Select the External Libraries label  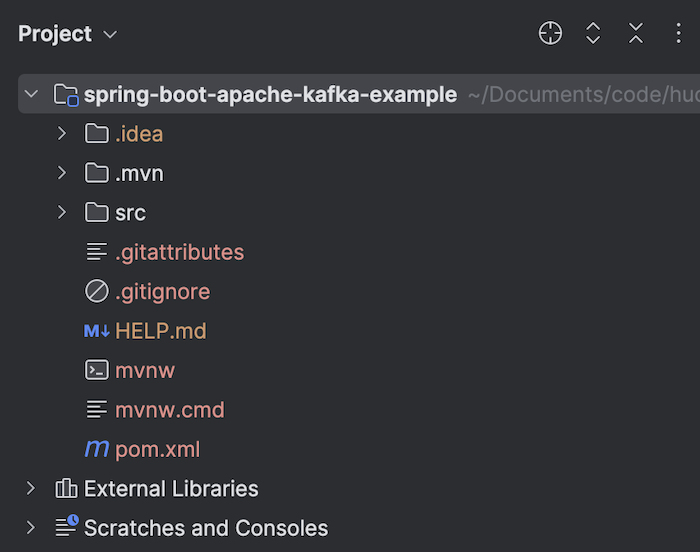(171, 489)
